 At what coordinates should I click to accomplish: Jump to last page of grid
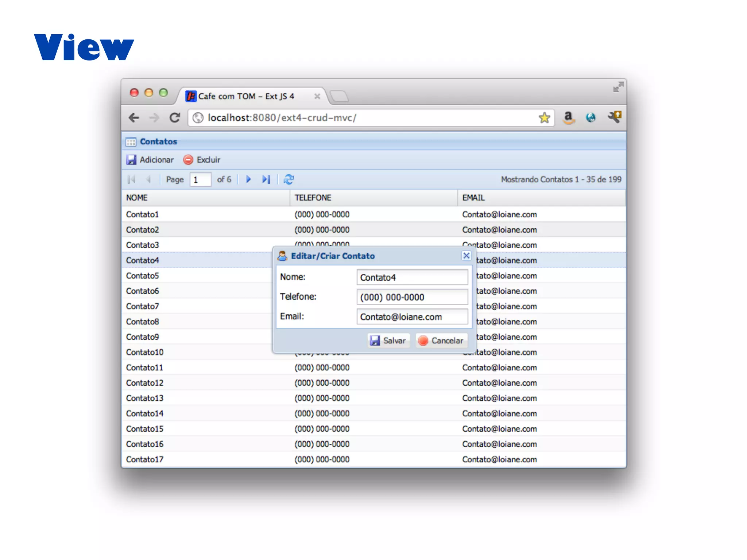266,179
